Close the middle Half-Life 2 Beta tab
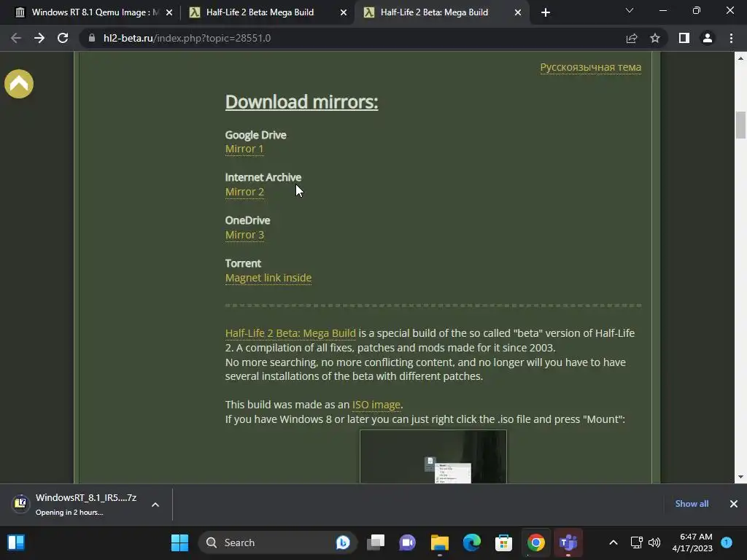This screenshot has height=560, width=747. click(344, 12)
